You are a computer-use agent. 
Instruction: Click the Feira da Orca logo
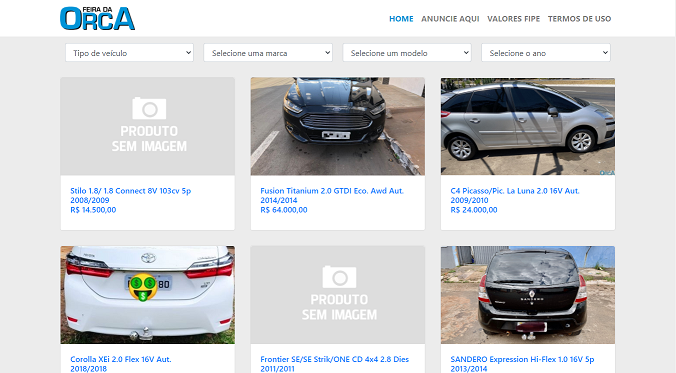point(97,19)
